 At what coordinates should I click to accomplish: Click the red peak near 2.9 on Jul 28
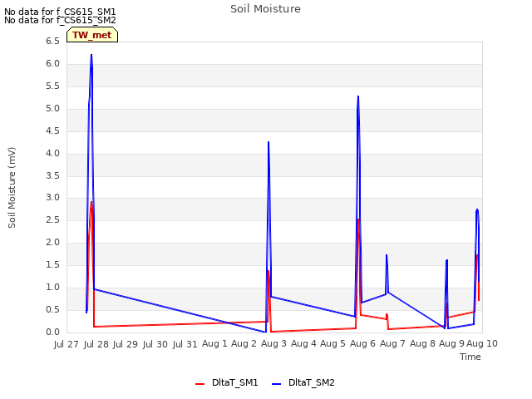(x=91, y=202)
